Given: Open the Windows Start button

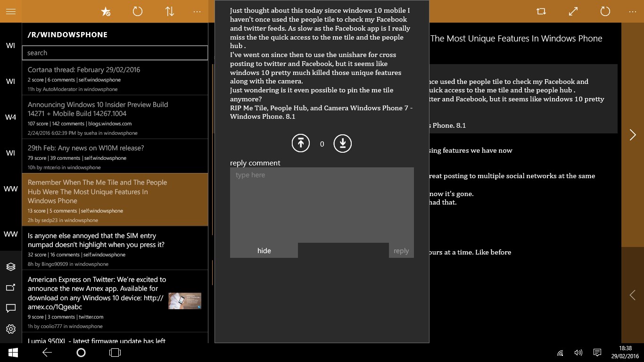Looking at the screenshot, I should click(x=13, y=353).
